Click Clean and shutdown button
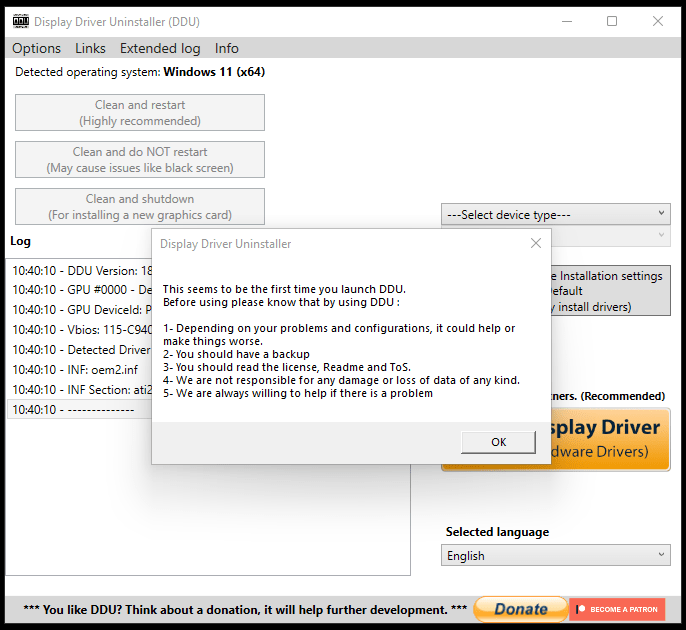 coord(140,207)
